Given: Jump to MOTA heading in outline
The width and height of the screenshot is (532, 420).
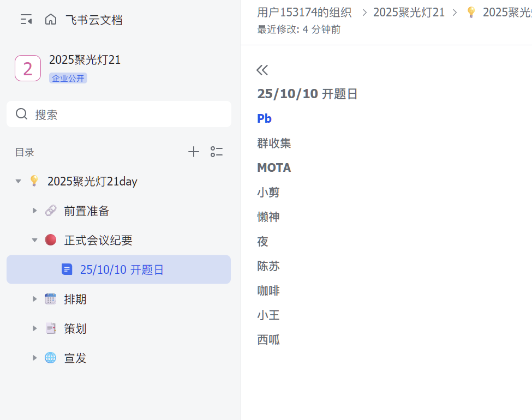Looking at the screenshot, I should (x=274, y=167).
